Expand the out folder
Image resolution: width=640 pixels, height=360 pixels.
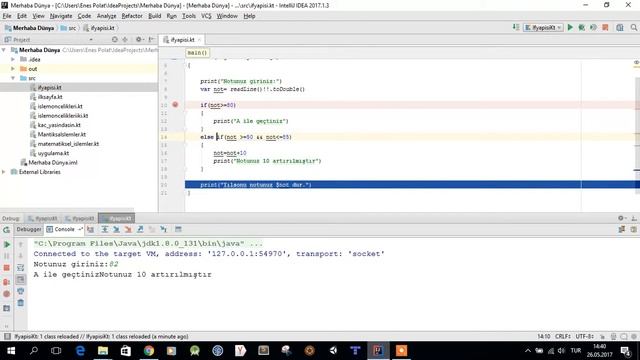point(13,69)
